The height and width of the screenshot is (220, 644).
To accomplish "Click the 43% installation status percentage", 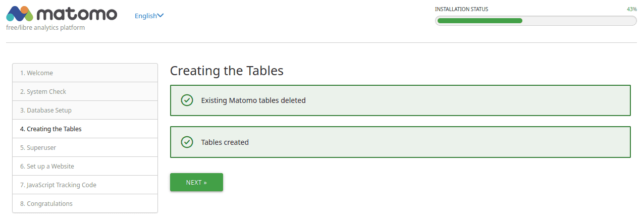I will tap(631, 9).
